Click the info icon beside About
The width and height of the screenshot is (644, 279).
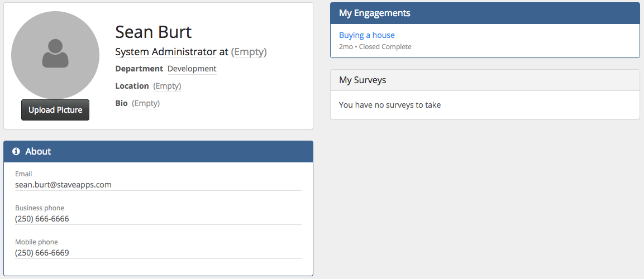pos(16,151)
